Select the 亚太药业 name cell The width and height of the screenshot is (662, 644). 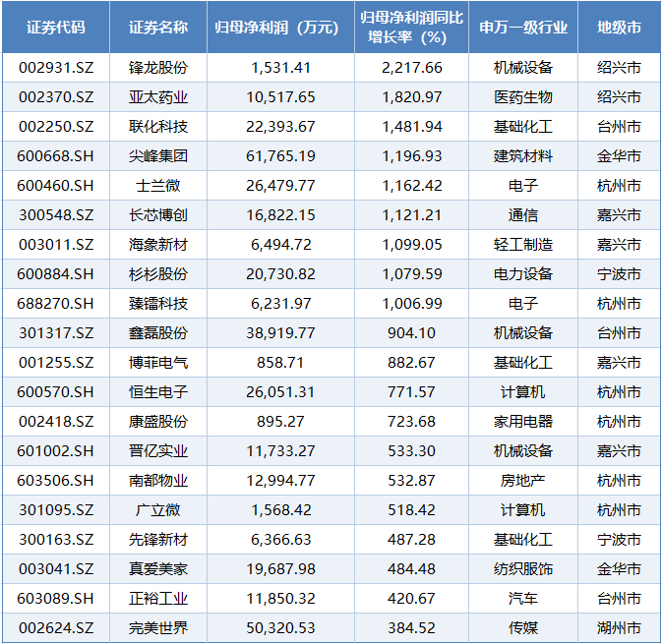(x=158, y=97)
